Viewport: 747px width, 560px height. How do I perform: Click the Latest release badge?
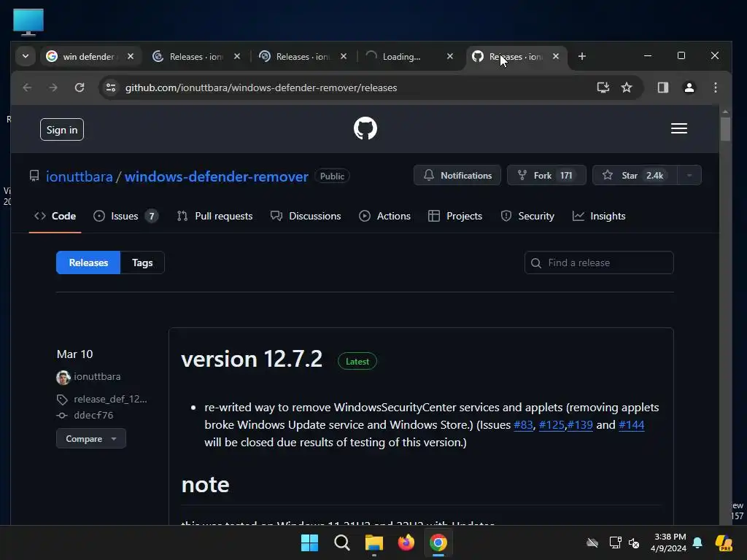(x=357, y=362)
